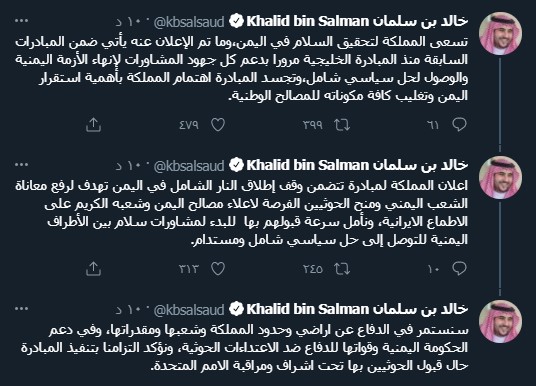
Task: Like the first tweet with 479 likes
Action: click(x=218, y=125)
